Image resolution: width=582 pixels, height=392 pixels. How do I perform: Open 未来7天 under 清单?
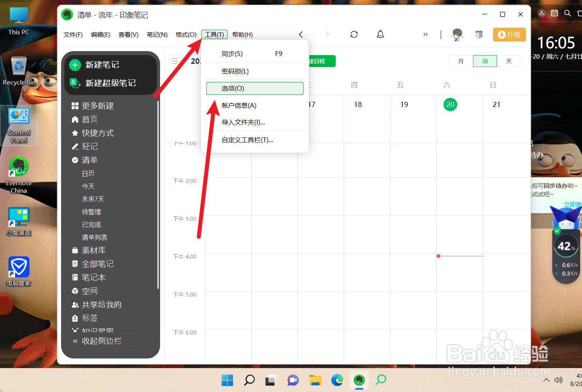[93, 199]
